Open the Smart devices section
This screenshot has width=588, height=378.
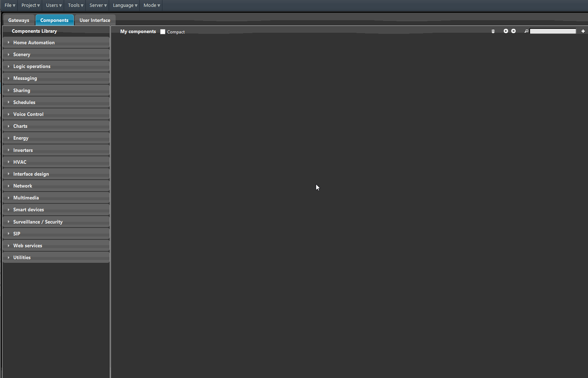coord(56,210)
